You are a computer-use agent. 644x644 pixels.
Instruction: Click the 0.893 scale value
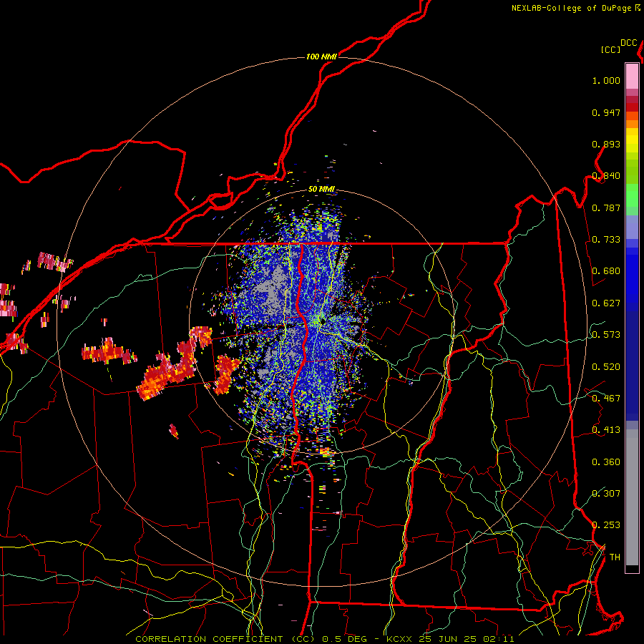(x=606, y=144)
